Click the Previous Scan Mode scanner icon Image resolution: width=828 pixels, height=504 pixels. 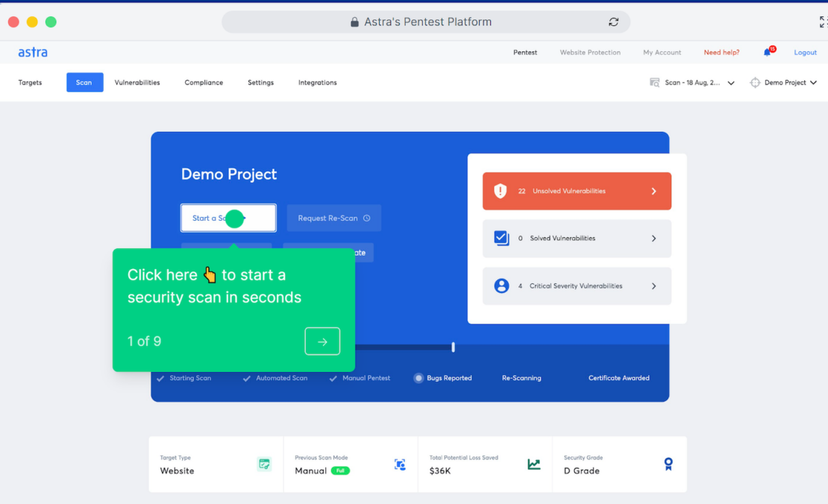tap(400, 464)
